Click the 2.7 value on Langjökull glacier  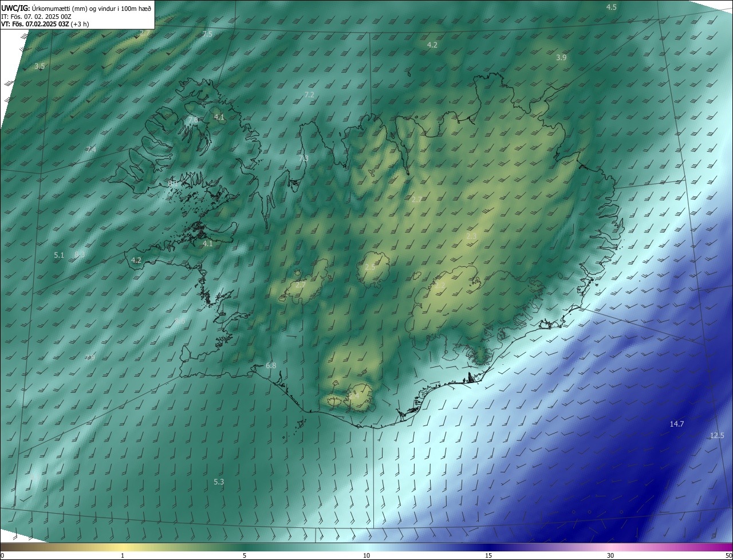(300, 285)
